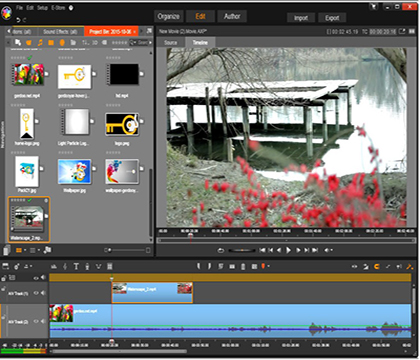Mute the speaker of A/V Track (1)
The height and width of the screenshot is (360, 420).
click(43, 293)
